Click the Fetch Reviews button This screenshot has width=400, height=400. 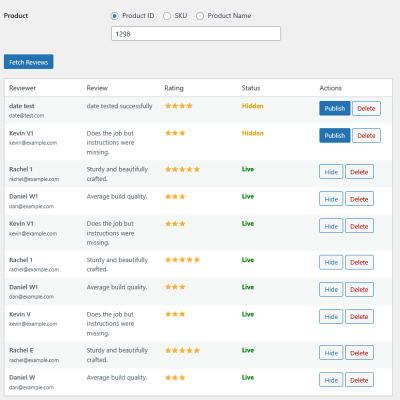(x=29, y=62)
